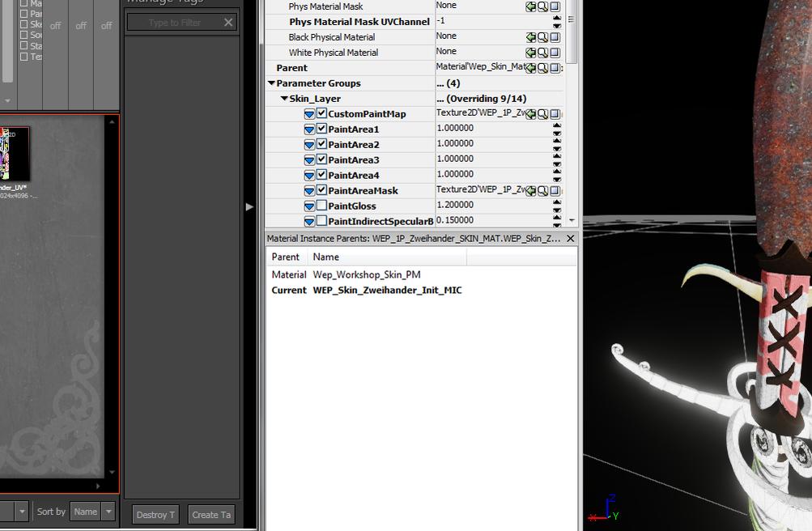
Task: Click the Destroy Tag button
Action: (155, 515)
